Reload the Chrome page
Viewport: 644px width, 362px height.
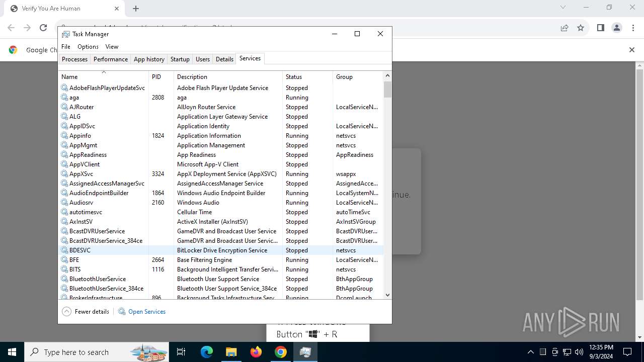tap(43, 28)
